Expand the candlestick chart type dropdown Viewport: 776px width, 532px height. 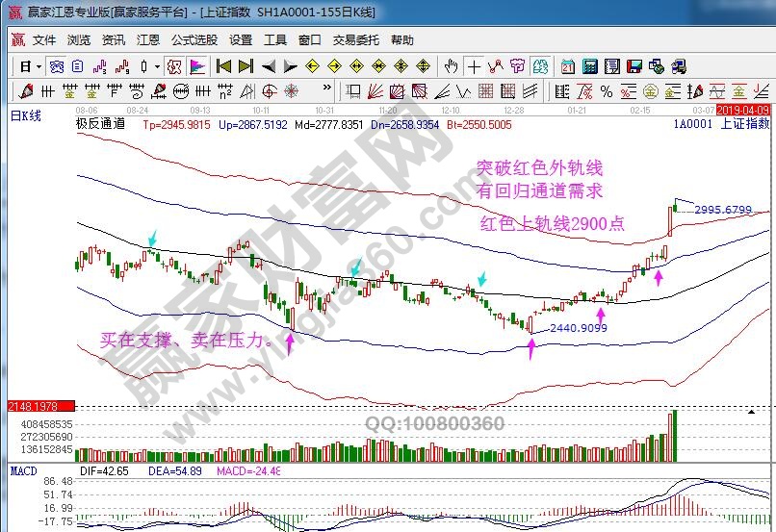(x=158, y=66)
